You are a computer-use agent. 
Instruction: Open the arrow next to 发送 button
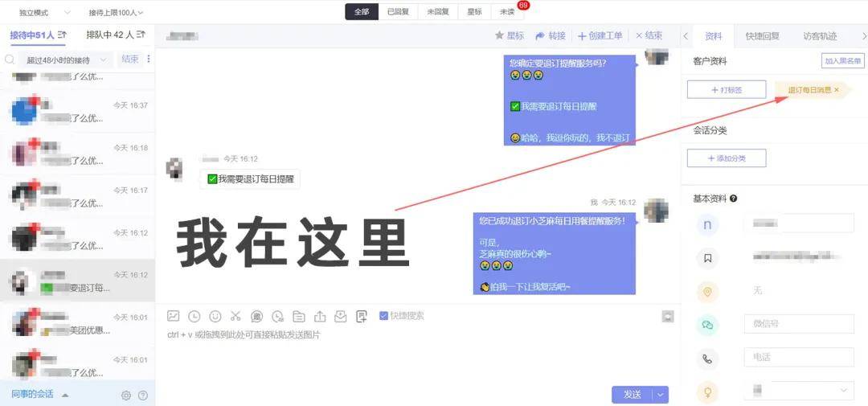(x=661, y=395)
